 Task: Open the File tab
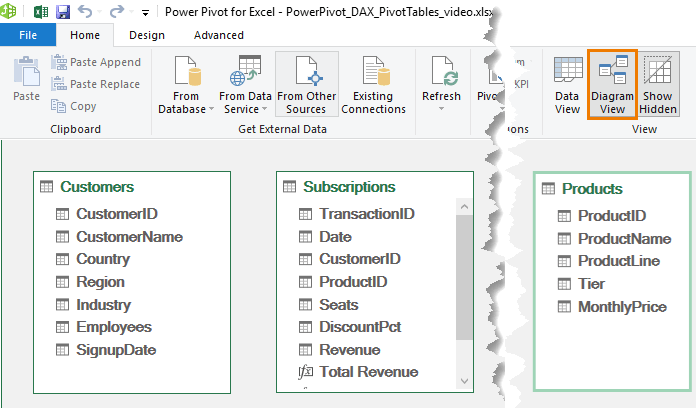coord(28,35)
